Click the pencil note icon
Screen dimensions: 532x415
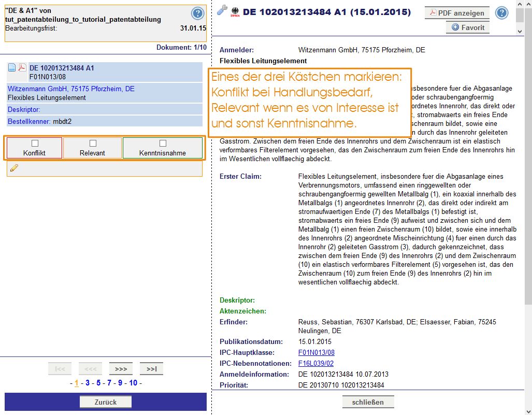coord(15,168)
